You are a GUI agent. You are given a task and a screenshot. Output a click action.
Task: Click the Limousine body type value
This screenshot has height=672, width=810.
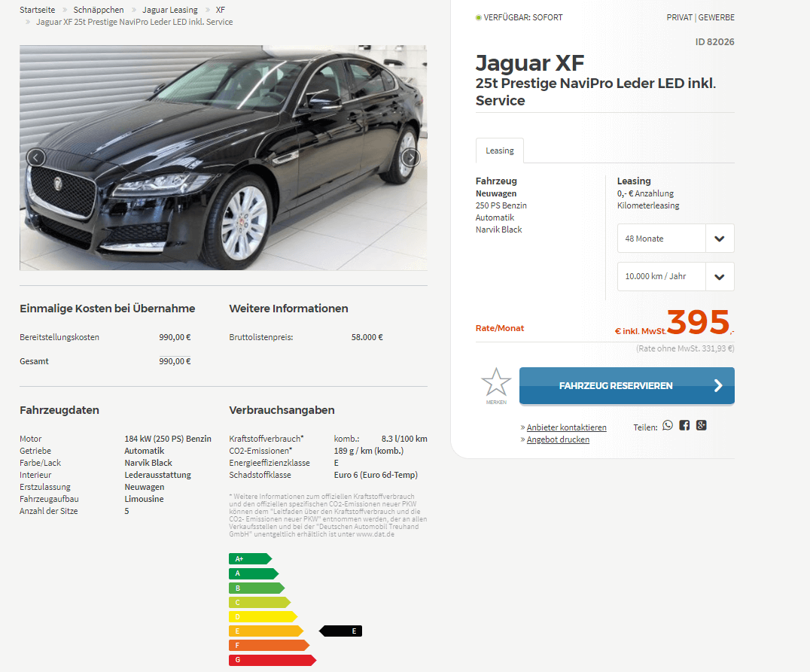coord(144,499)
